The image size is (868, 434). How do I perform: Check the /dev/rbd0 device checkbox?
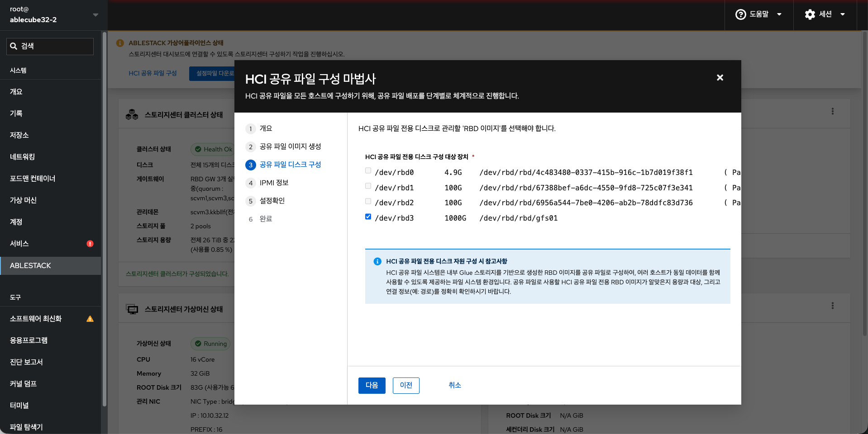(368, 171)
